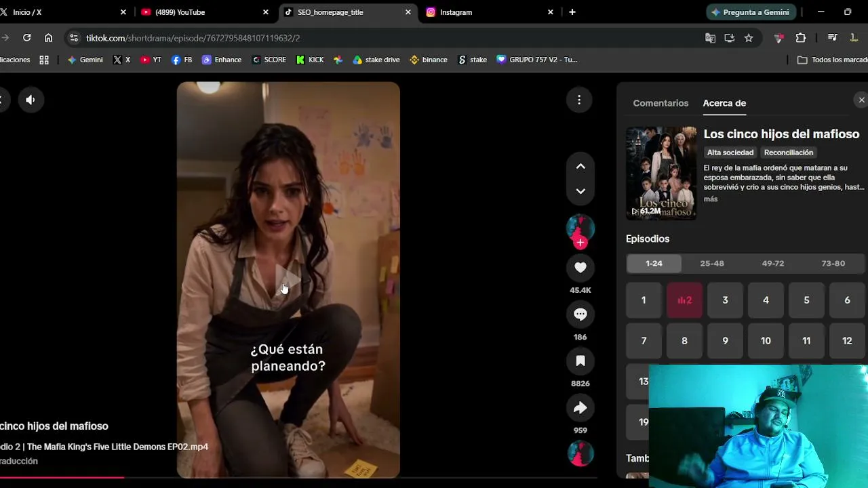
Task: Select the 49-72 episode range
Action: pos(772,264)
